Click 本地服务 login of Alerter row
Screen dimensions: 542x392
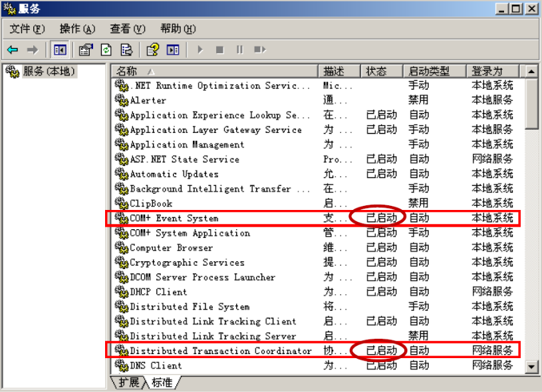[x=493, y=100]
